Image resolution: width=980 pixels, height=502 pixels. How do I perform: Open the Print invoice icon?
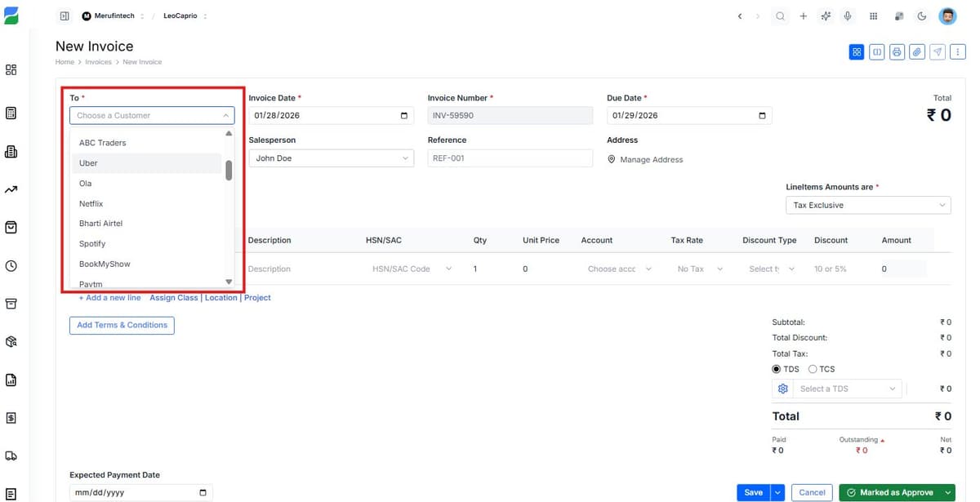[897, 51]
